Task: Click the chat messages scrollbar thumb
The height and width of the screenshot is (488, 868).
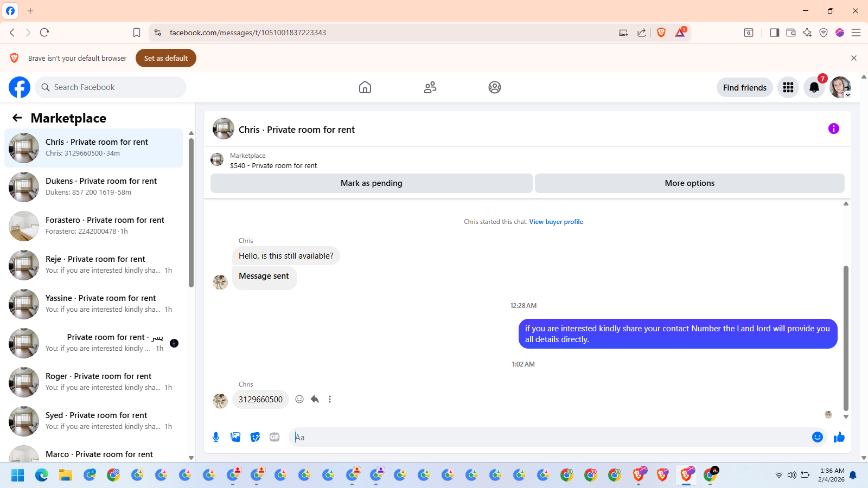Action: (846, 338)
